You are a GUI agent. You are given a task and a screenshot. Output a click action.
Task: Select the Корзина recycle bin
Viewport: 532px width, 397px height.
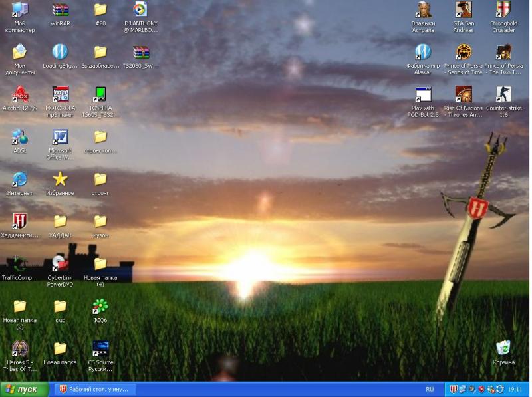tap(503, 348)
